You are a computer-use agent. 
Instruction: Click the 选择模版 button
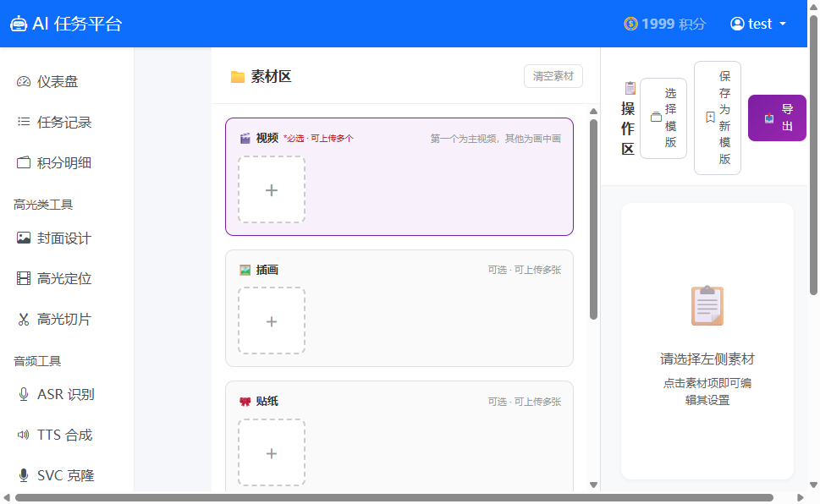click(663, 118)
